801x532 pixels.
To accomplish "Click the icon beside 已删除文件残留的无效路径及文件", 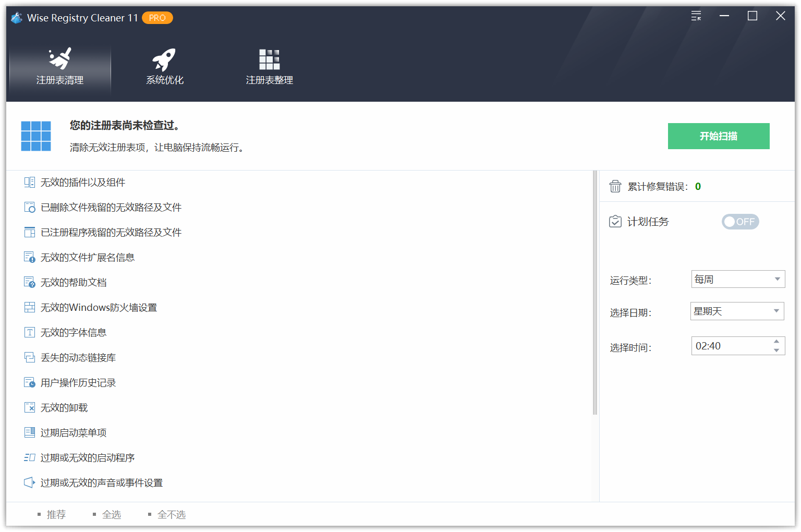I will click(x=30, y=208).
